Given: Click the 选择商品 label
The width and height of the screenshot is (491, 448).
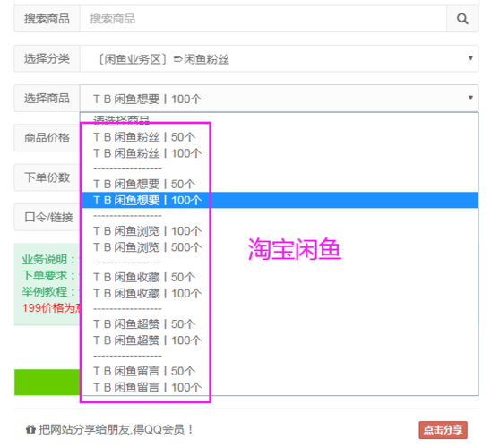Looking at the screenshot, I should pos(47,98).
